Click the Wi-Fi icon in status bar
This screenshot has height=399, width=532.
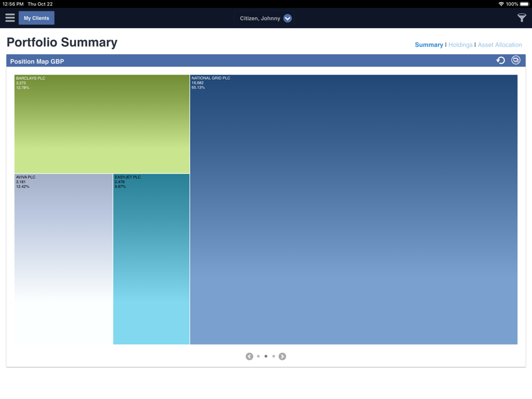[501, 4]
